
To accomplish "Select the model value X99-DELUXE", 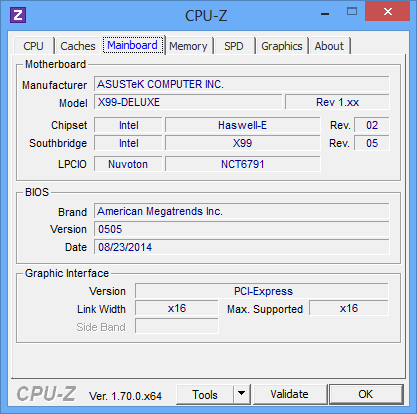I will (188, 102).
